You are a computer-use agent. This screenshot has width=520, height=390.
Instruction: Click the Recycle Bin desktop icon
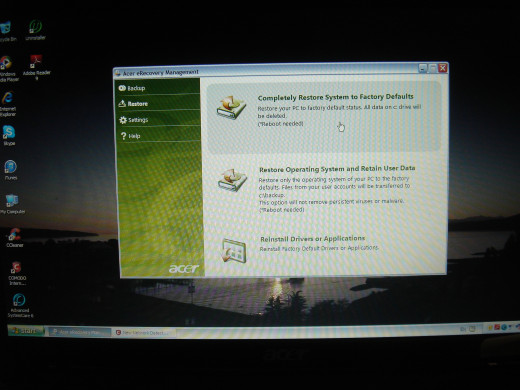click(x=6, y=31)
